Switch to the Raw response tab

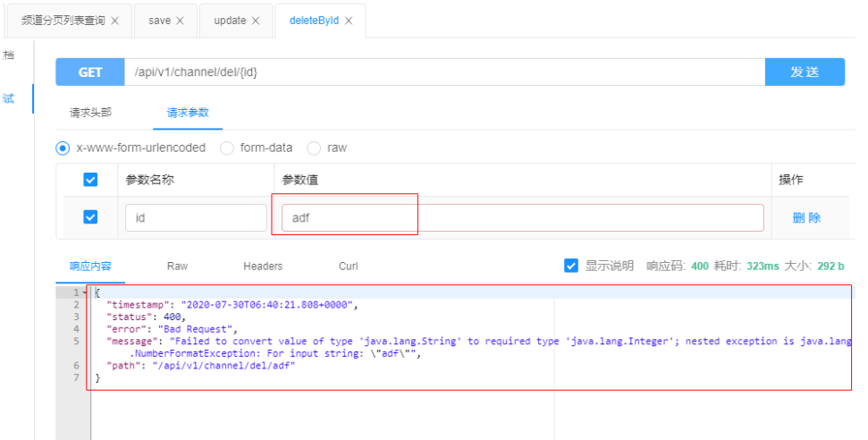(177, 266)
